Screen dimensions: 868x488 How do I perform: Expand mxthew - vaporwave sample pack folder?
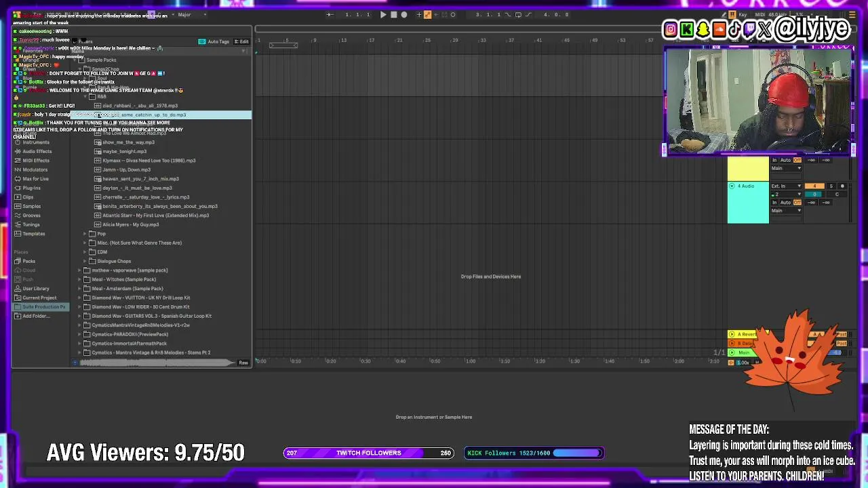click(79, 270)
